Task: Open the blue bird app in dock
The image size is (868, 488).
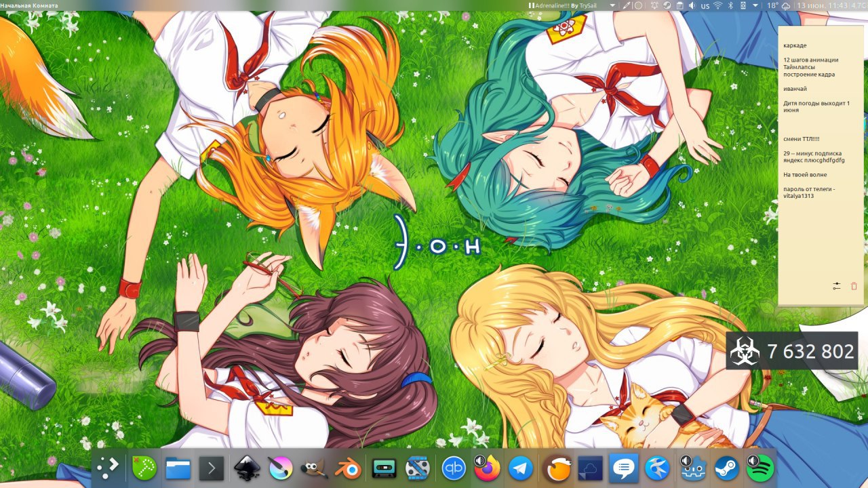Action: pos(657,468)
